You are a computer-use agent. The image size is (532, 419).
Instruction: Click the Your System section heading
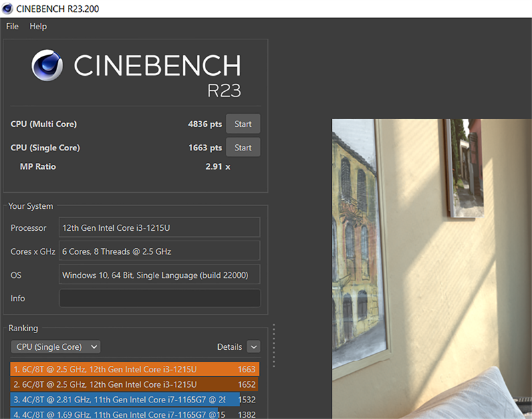click(x=31, y=206)
